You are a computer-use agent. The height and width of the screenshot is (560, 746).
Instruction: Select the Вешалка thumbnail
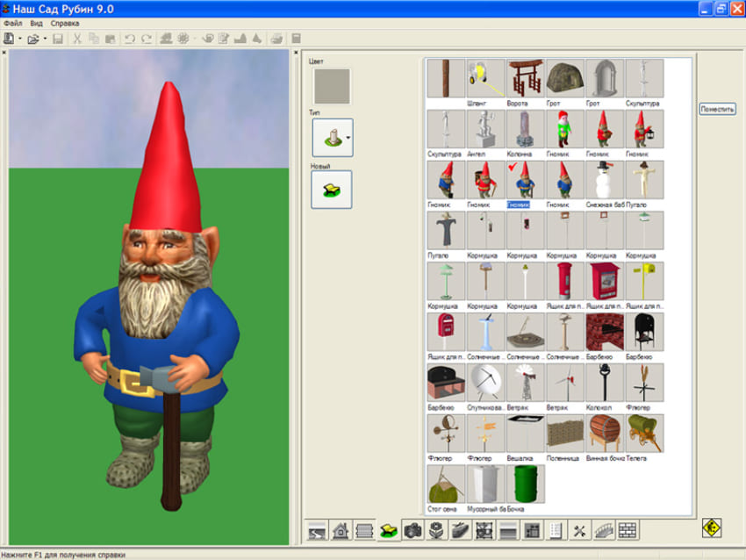[525, 434]
